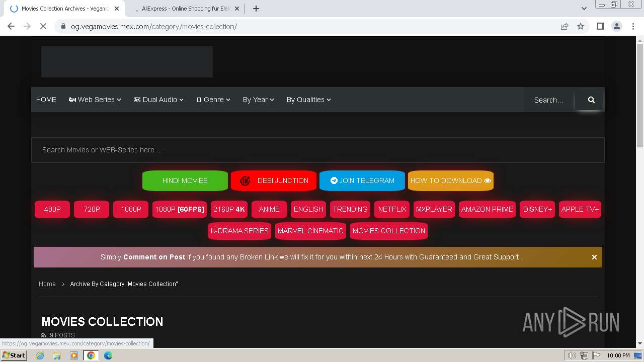The image size is (644, 362).
Task: Open the ENGLISH category
Action: click(308, 209)
